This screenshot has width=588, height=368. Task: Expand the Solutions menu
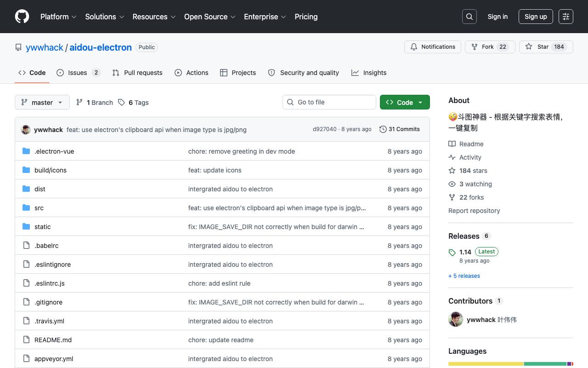[105, 17]
